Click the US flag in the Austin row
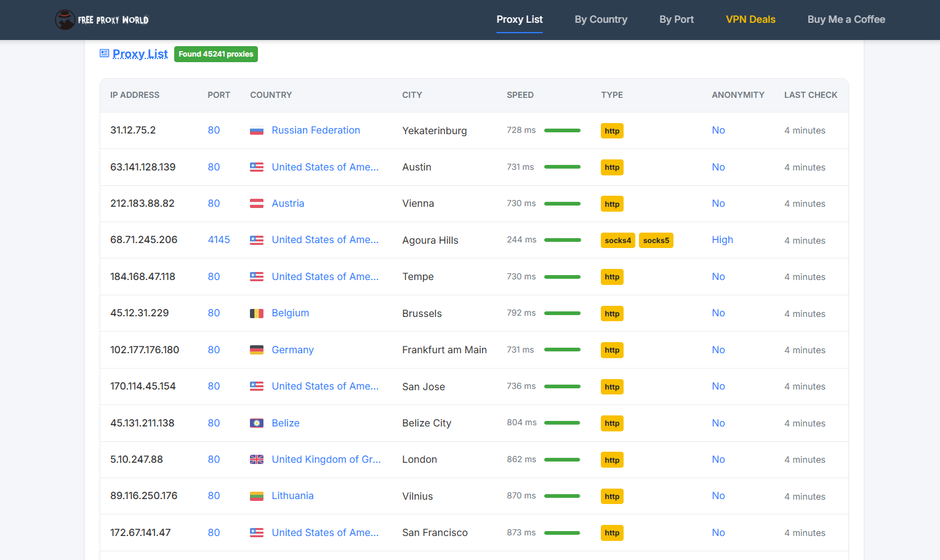Viewport: 940px width, 560px height. point(257,167)
